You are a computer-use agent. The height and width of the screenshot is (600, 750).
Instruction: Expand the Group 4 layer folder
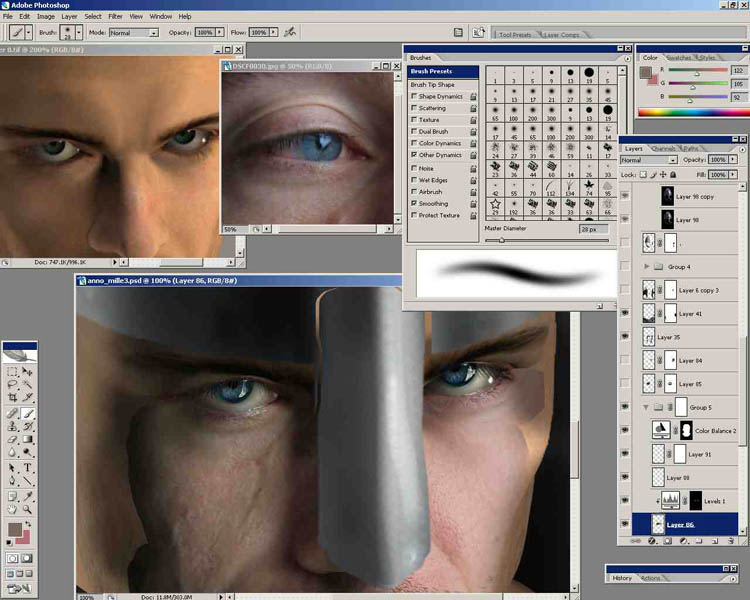point(647,267)
